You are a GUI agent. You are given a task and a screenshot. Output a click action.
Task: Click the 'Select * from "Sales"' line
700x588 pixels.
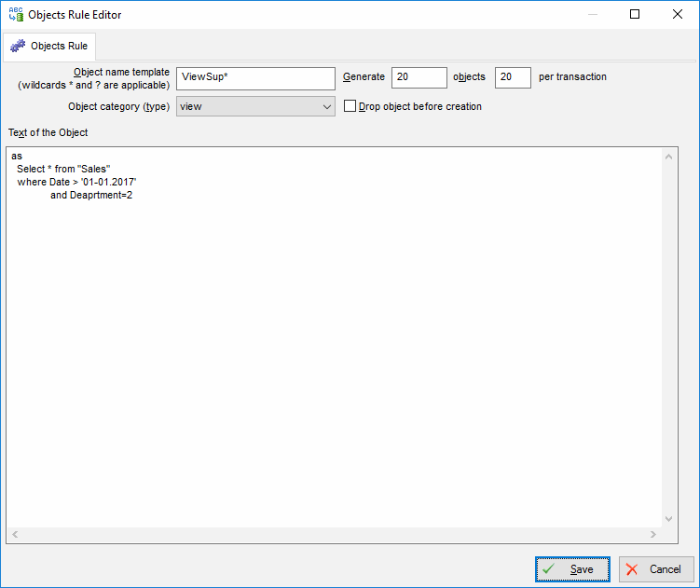63,169
